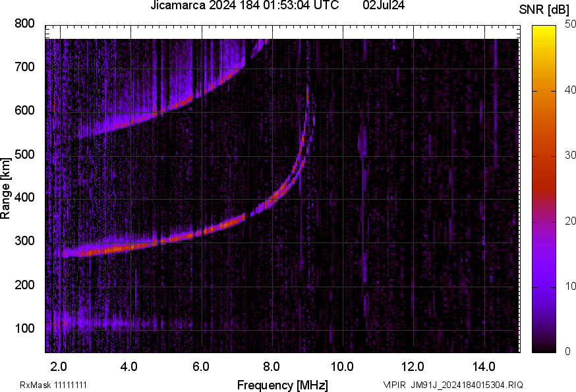Click the F-layer trace near 8 MHz, 400 km

273,199
